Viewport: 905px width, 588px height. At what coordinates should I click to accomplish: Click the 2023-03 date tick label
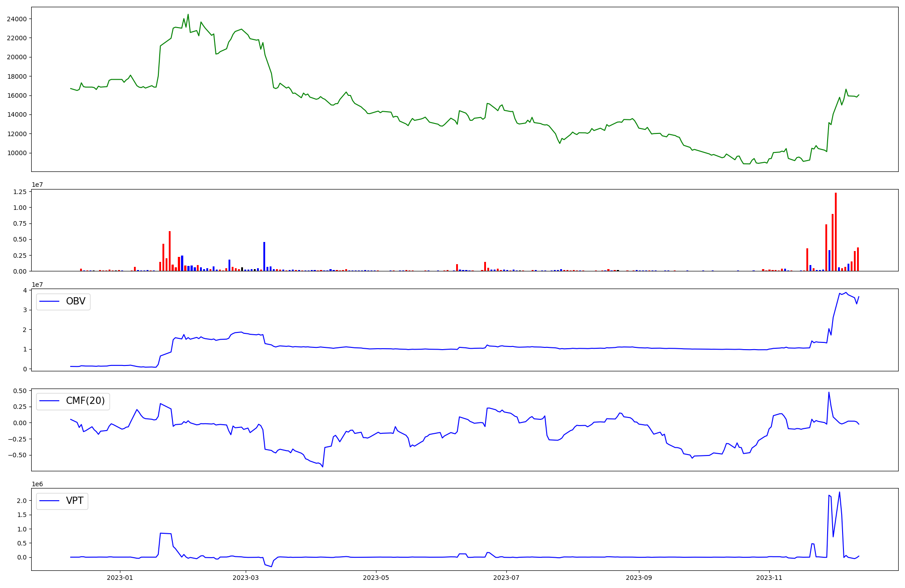(x=246, y=578)
